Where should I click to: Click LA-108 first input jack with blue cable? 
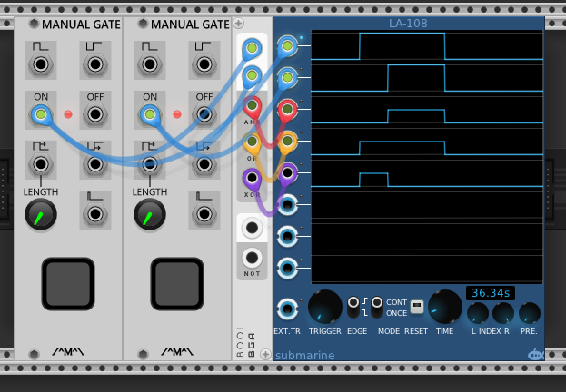pos(287,45)
